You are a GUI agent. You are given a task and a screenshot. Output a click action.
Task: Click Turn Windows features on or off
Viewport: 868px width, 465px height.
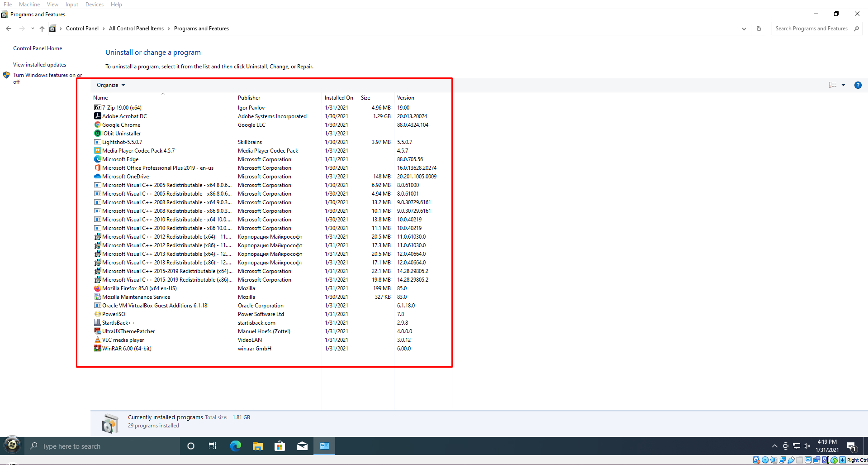[x=47, y=78]
